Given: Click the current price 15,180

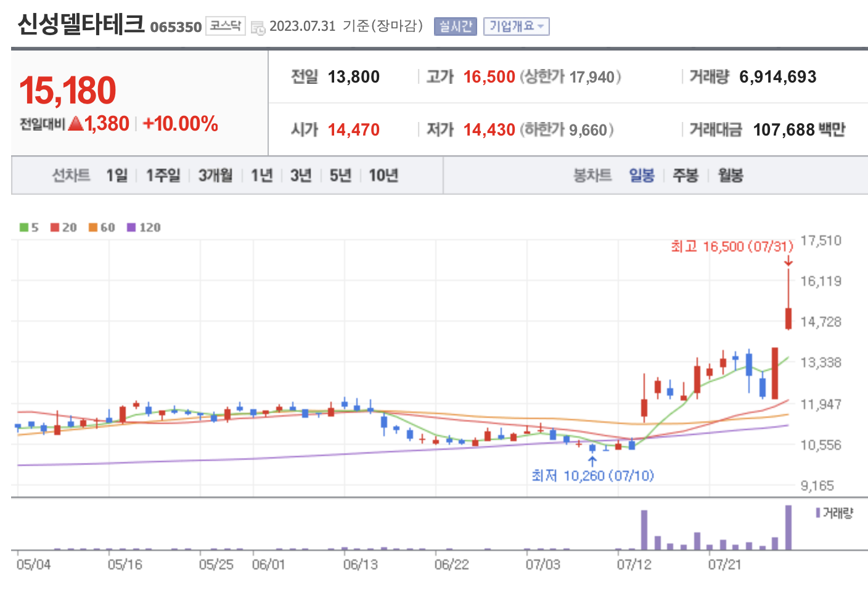Looking at the screenshot, I should [67, 91].
